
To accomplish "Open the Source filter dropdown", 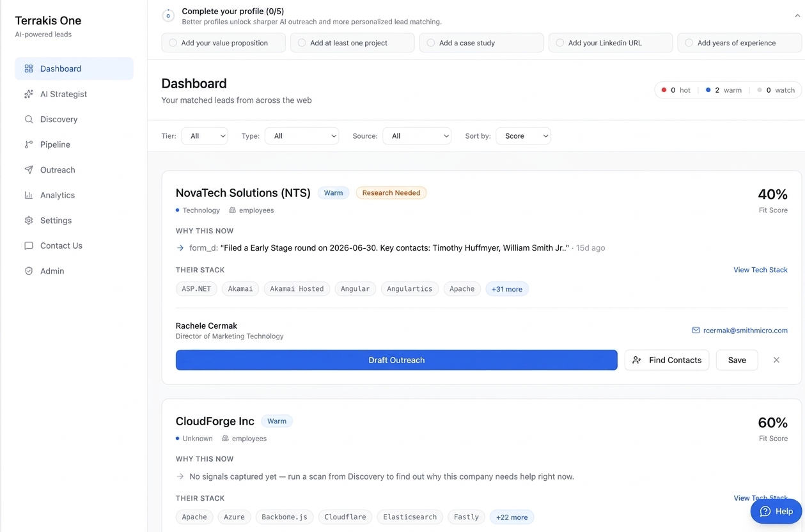I will pyautogui.click(x=417, y=136).
